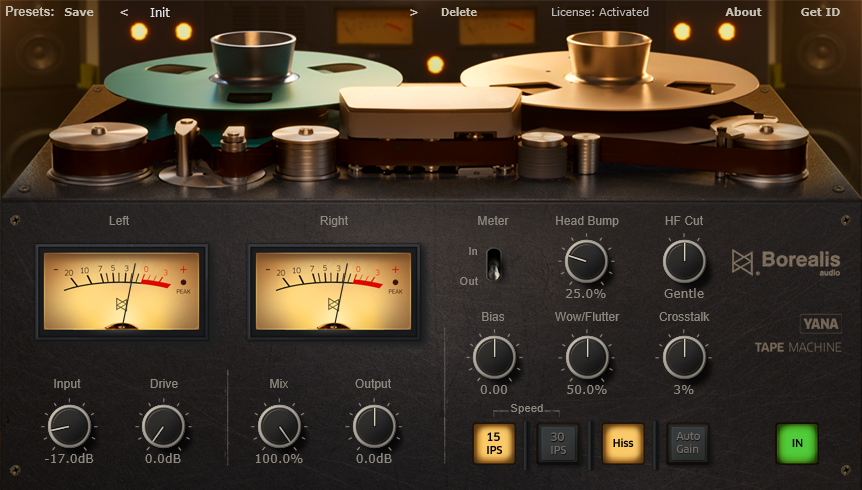Switch to 30 IPS tape speed
Viewport: 862px width, 490px height.
coord(558,442)
